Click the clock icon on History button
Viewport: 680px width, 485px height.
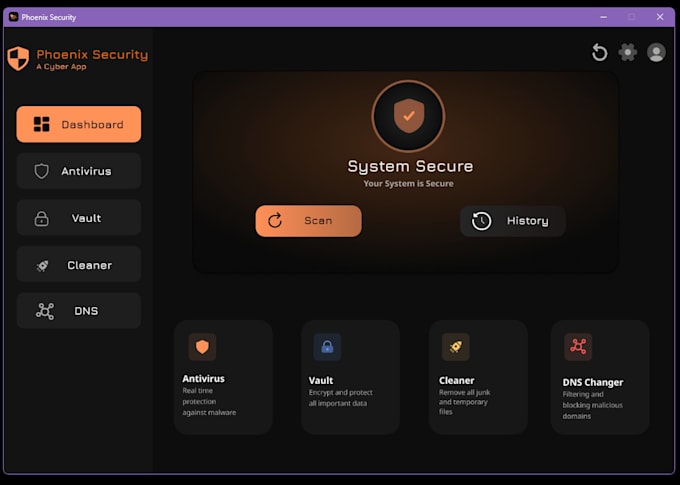(x=481, y=221)
